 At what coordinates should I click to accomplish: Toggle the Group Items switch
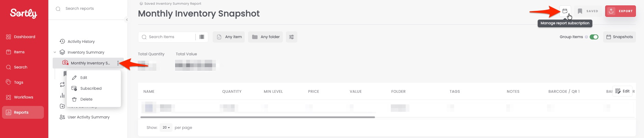(x=594, y=37)
